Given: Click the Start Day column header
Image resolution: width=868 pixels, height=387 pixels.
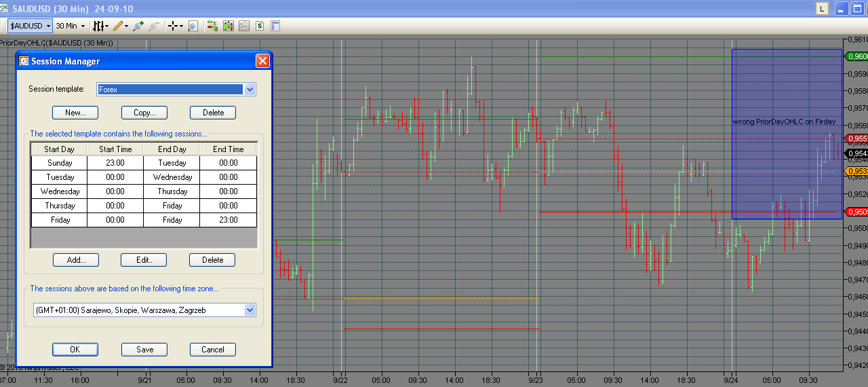Looking at the screenshot, I should tap(60, 149).
